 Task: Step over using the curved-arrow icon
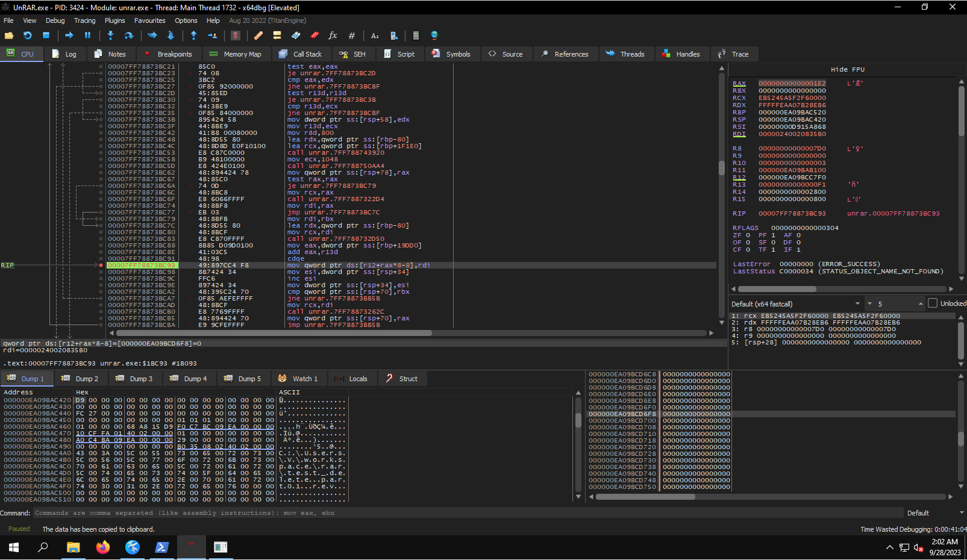pyautogui.click(x=129, y=36)
